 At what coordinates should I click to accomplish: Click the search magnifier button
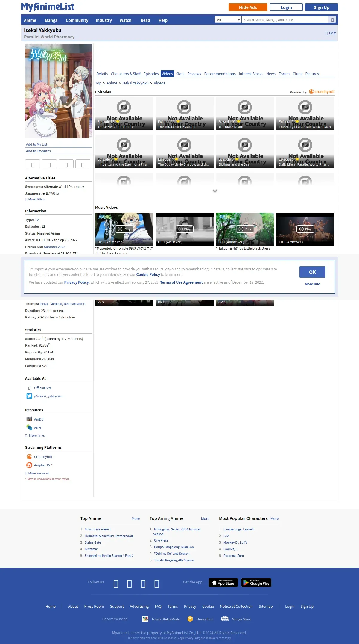tap(332, 20)
